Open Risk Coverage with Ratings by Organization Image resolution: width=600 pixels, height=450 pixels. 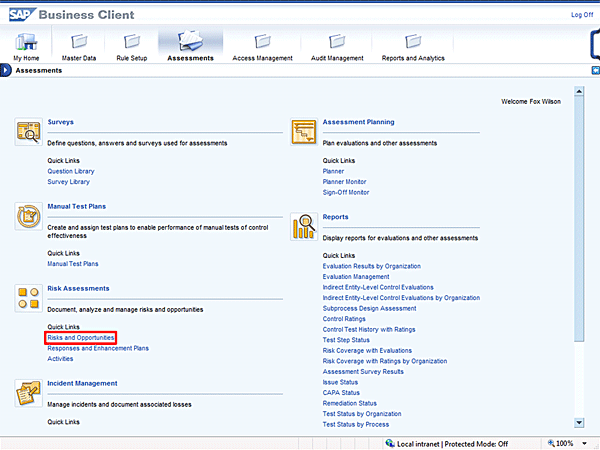[x=385, y=361]
